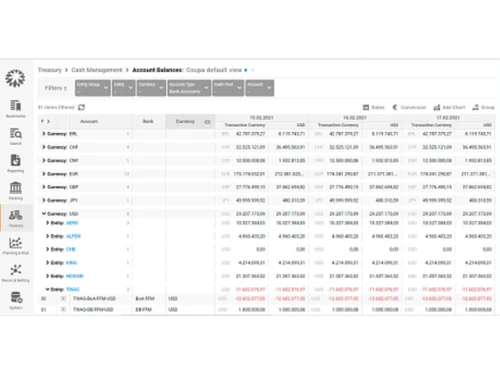Click the 15.02.2021 date column header
Image resolution: width=500 pixels, height=375 pixels.
(x=262, y=117)
